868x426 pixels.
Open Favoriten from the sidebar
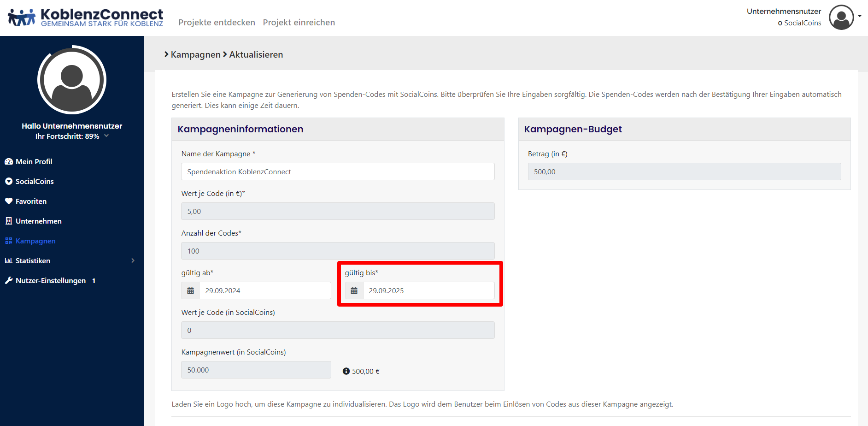31,201
